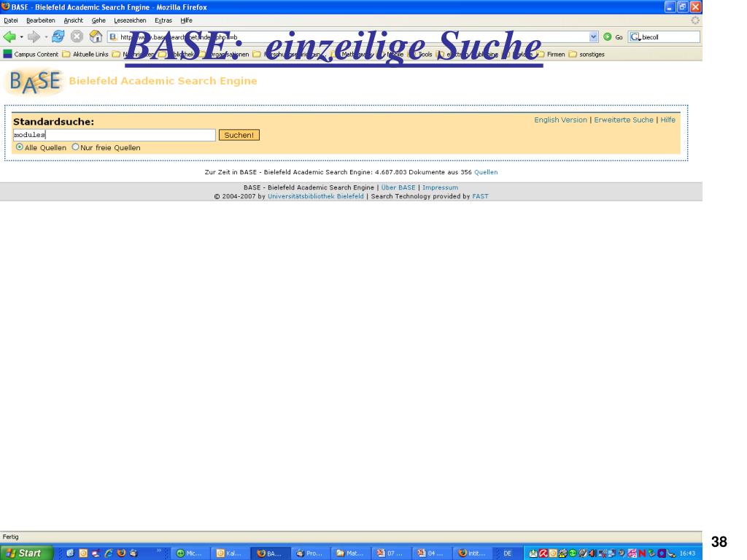
Task: Click the grey forward arrow button
Action: (x=34, y=36)
